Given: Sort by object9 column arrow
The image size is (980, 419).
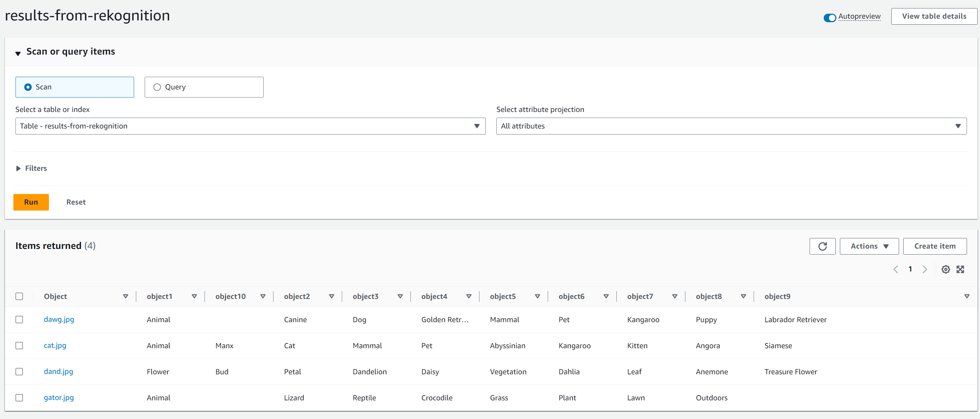Looking at the screenshot, I should [967, 296].
